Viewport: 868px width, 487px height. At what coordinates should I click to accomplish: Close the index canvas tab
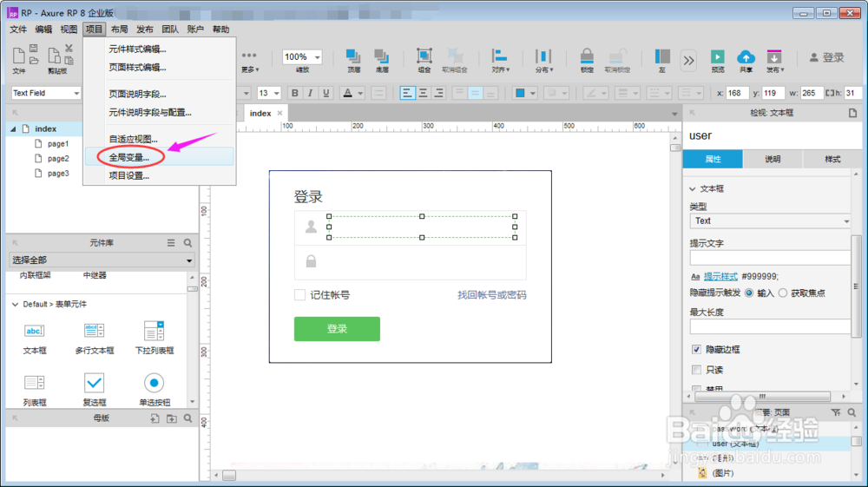pos(279,114)
